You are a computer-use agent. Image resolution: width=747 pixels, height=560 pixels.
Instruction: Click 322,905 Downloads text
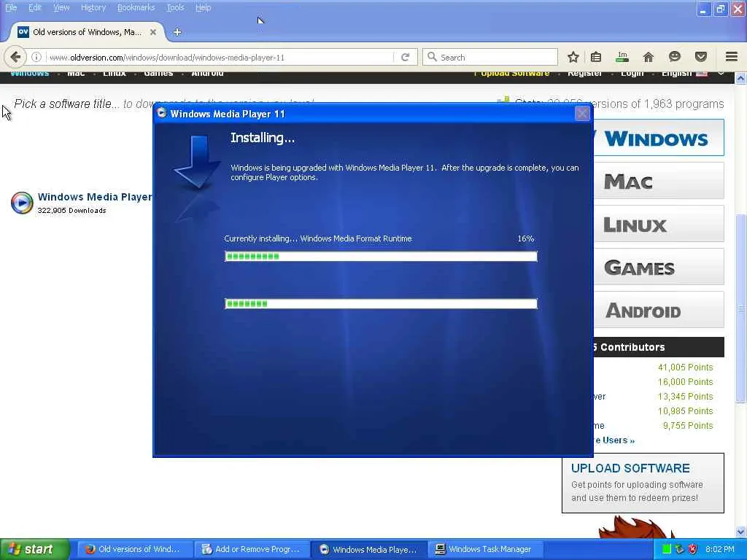pyautogui.click(x=71, y=211)
